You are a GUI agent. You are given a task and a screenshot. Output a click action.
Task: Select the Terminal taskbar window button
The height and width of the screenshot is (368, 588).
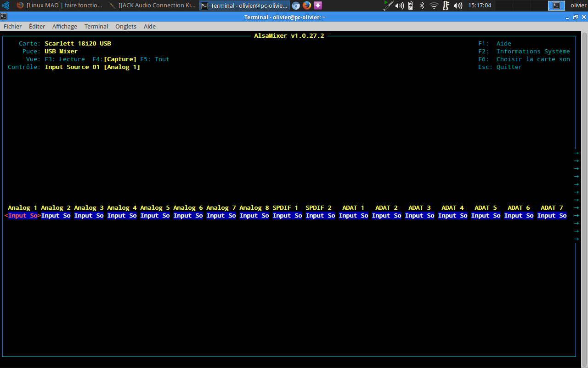(x=244, y=6)
